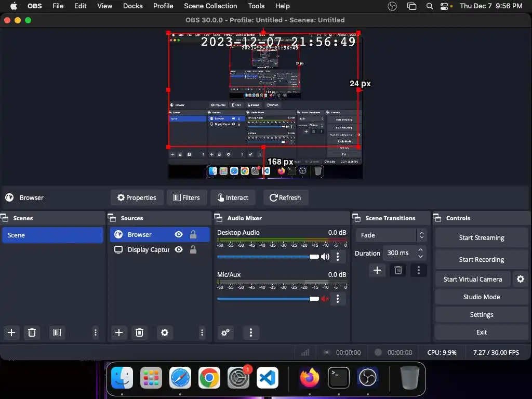Adjust Desktop Audio volume slider
This screenshot has height=399, width=532.
(x=268, y=257)
